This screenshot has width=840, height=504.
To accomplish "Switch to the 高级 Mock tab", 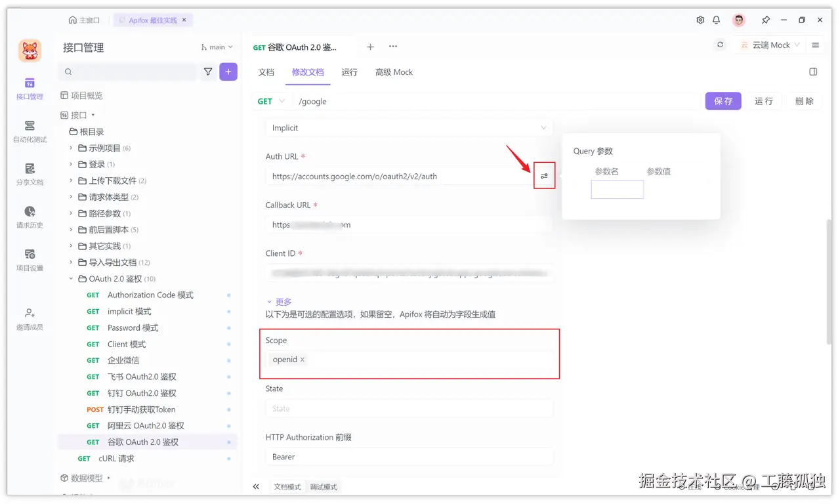I will pos(394,72).
